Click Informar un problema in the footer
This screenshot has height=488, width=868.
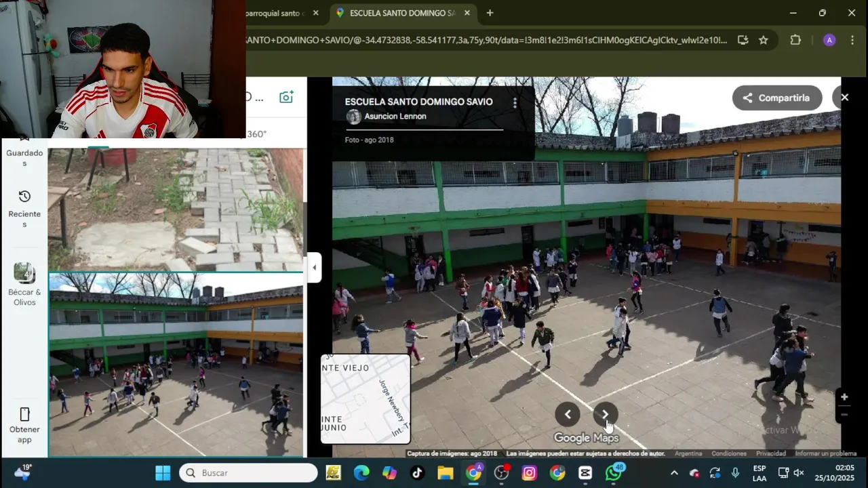click(826, 453)
